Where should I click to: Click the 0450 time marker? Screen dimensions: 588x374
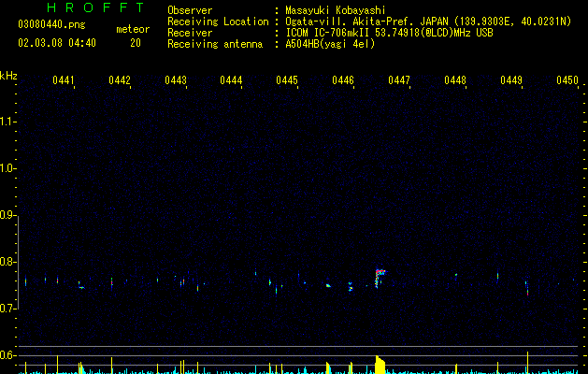click(x=567, y=80)
